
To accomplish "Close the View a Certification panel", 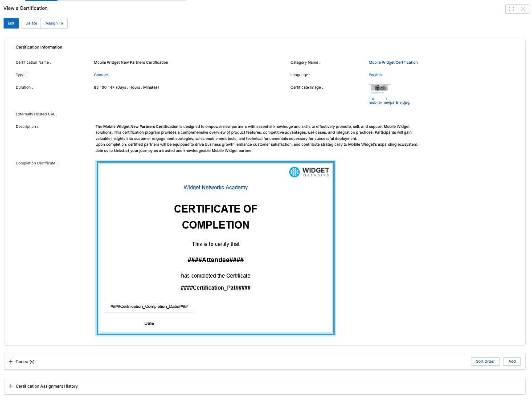I will 523,9.
